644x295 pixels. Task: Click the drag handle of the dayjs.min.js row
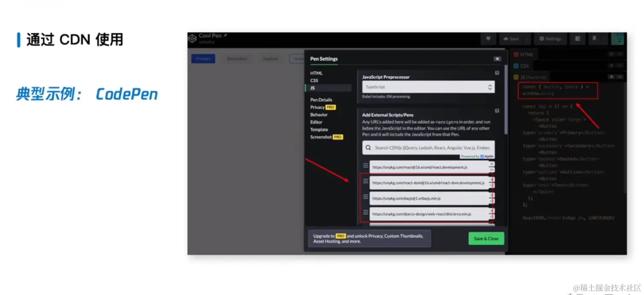pyautogui.click(x=365, y=197)
